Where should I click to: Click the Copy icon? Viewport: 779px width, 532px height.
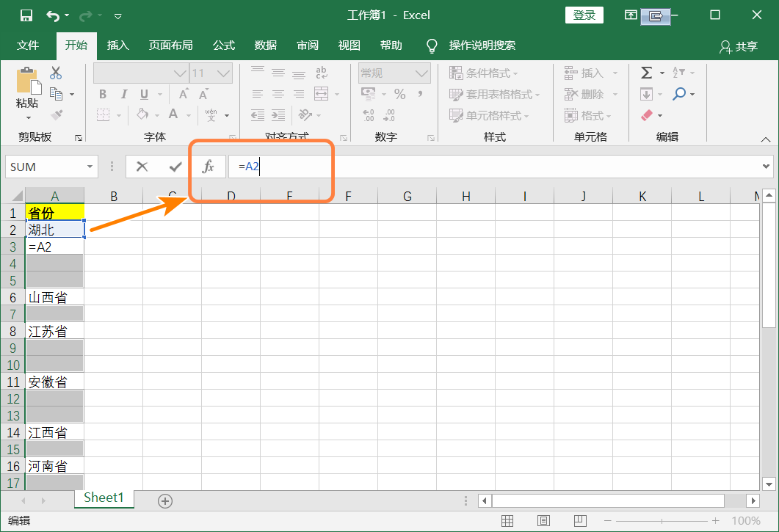56,94
